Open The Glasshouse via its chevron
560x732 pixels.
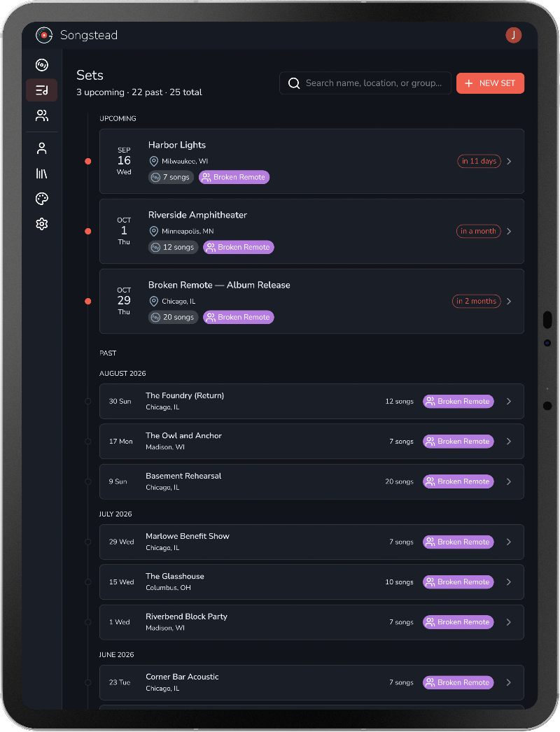point(509,582)
